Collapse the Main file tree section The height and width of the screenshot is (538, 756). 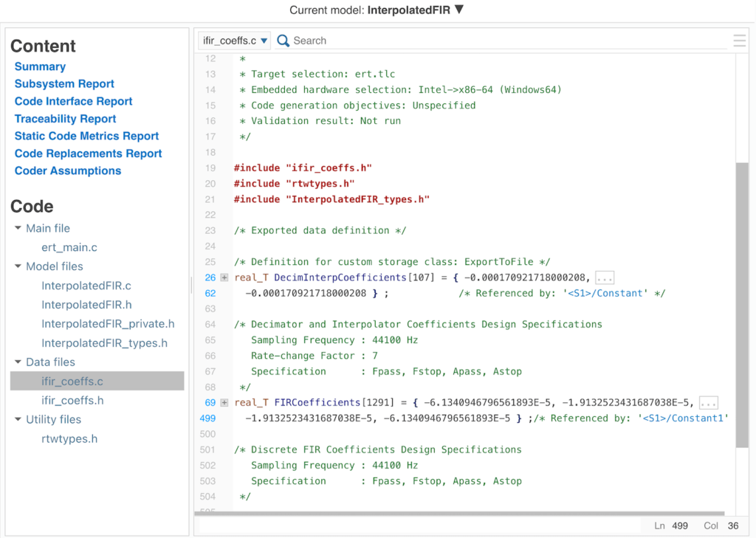click(x=18, y=228)
